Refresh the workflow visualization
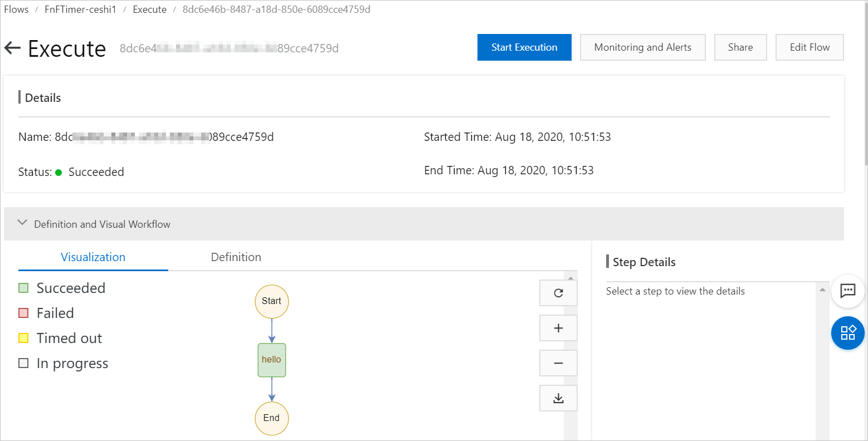The image size is (868, 441). pos(558,293)
